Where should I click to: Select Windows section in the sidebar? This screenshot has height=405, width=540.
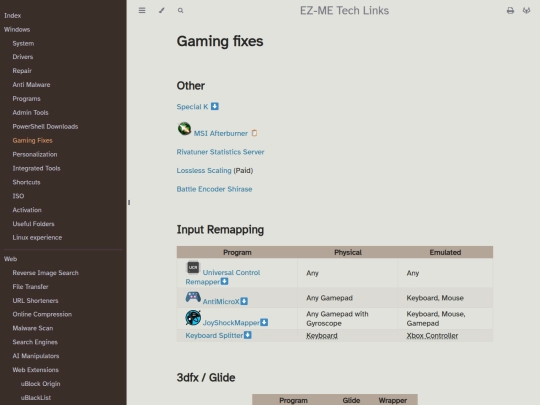[17, 29]
